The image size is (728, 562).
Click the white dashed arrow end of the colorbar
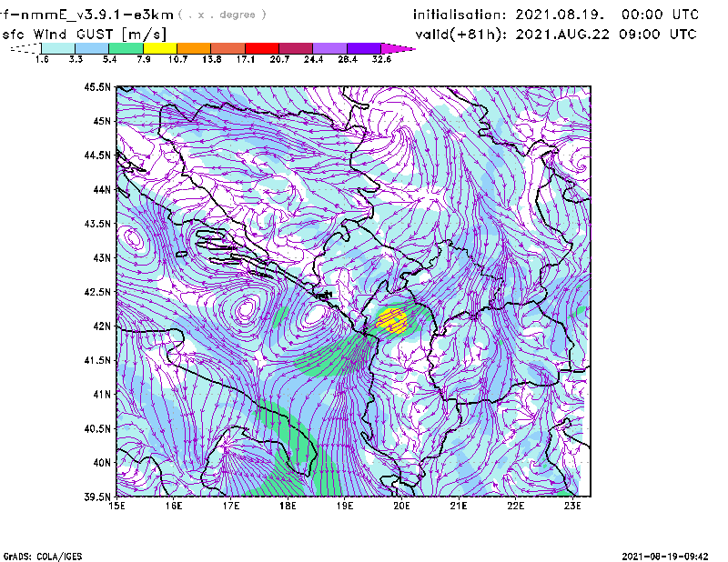pyautogui.click(x=25, y=48)
